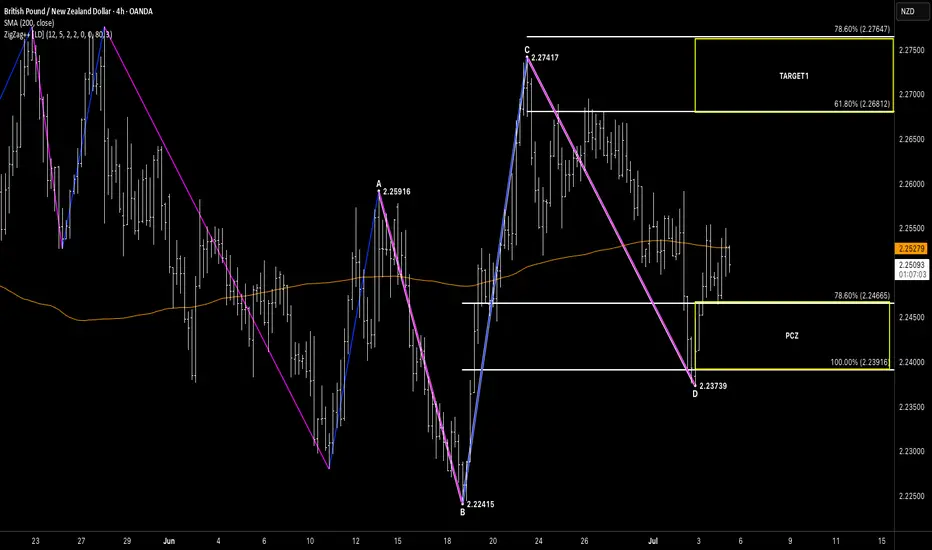Click the 2.23000 price axis label
932x550 pixels.
pos(911,451)
